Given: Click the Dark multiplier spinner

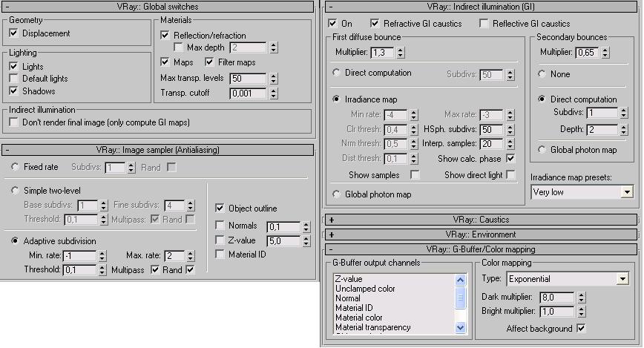Looking at the screenshot, I should pyautogui.click(x=581, y=297).
